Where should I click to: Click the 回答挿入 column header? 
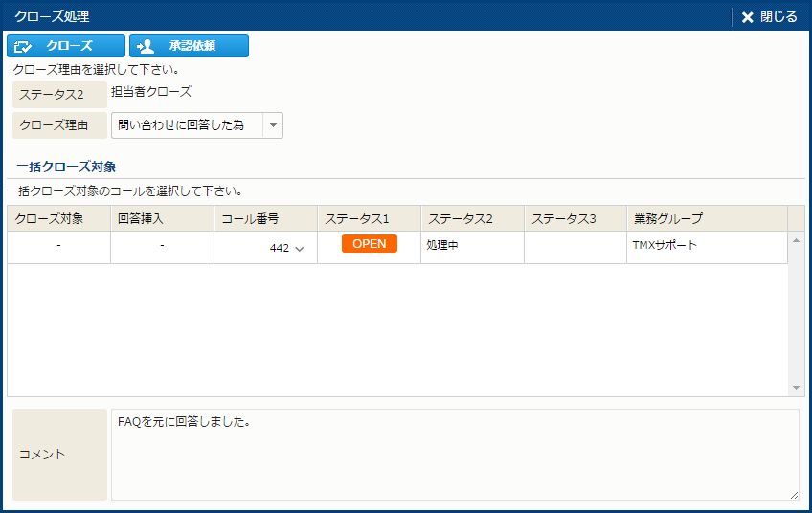(162, 218)
